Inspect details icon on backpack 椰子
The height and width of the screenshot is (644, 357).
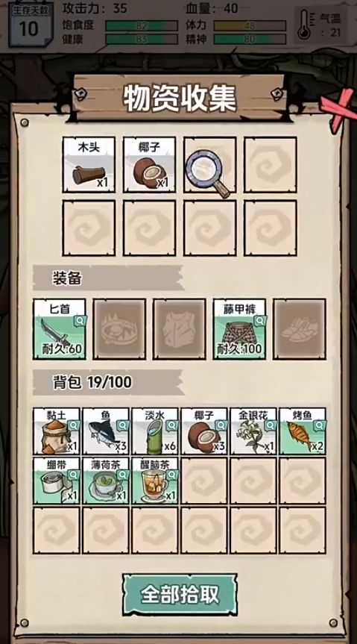coord(221,425)
